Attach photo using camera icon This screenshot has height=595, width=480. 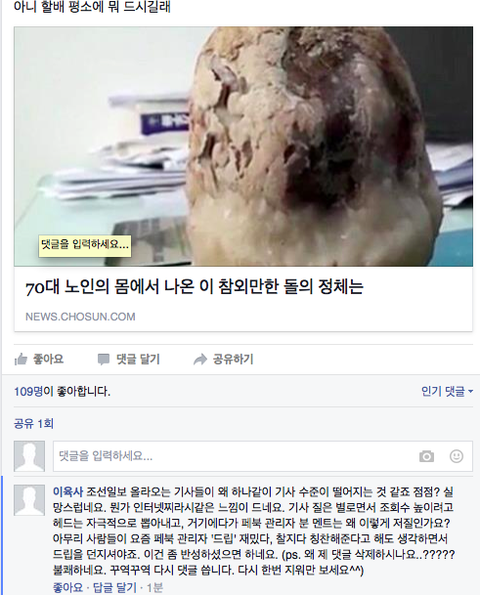426,456
